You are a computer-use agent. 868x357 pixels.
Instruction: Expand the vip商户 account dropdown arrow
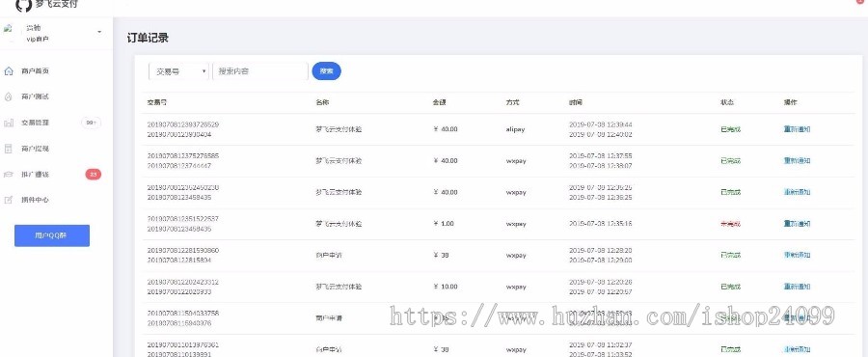pos(99,32)
